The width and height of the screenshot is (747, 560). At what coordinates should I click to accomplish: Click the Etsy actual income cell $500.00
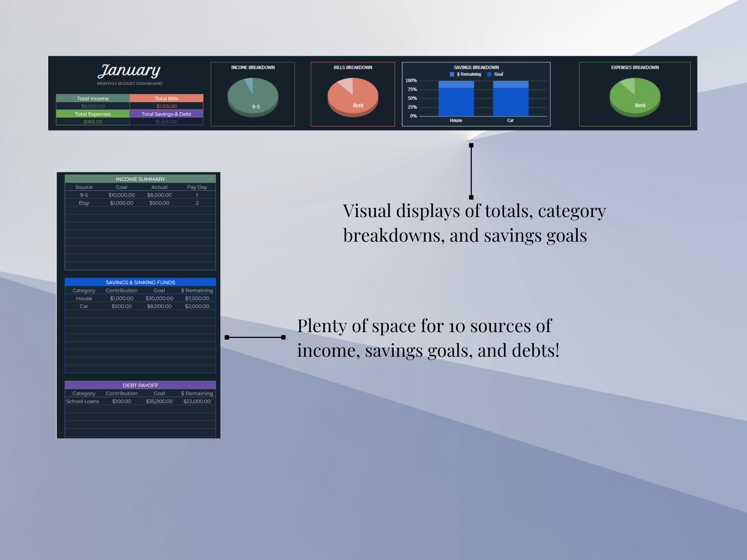pos(159,203)
